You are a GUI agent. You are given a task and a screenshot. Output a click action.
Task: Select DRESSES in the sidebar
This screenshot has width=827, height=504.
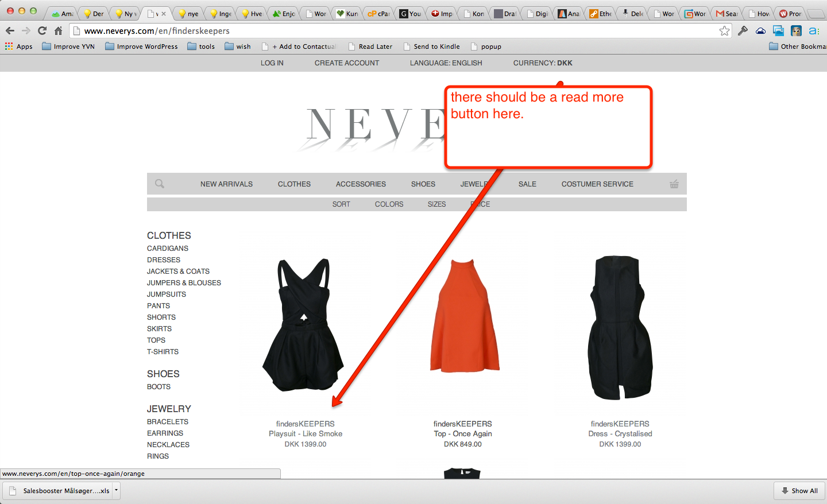pos(164,260)
